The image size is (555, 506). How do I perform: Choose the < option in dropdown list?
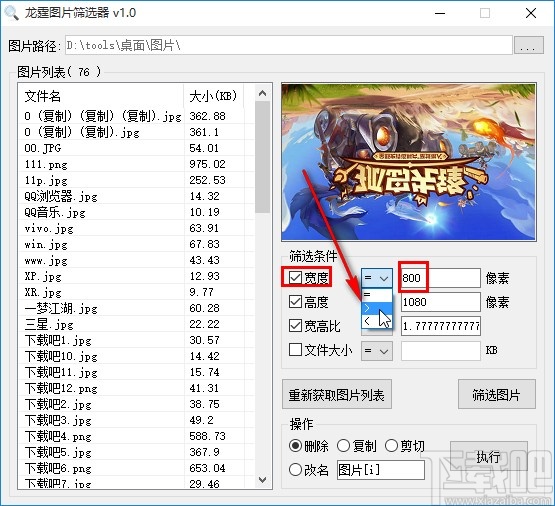click(x=377, y=321)
